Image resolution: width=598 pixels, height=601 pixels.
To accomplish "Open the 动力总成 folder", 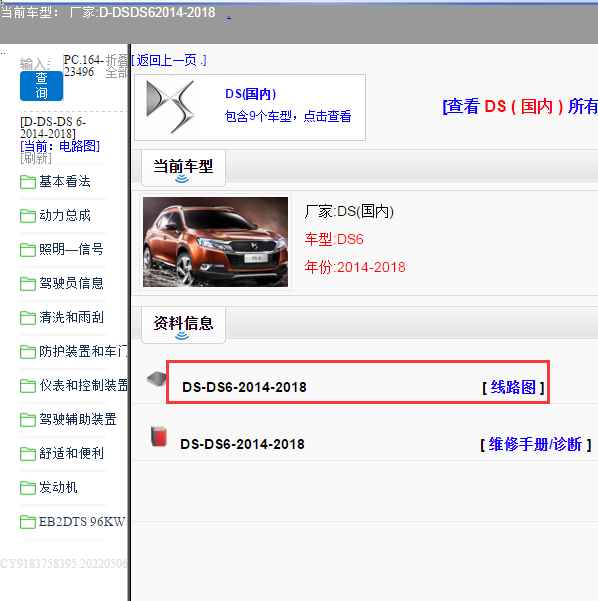I will [x=65, y=215].
